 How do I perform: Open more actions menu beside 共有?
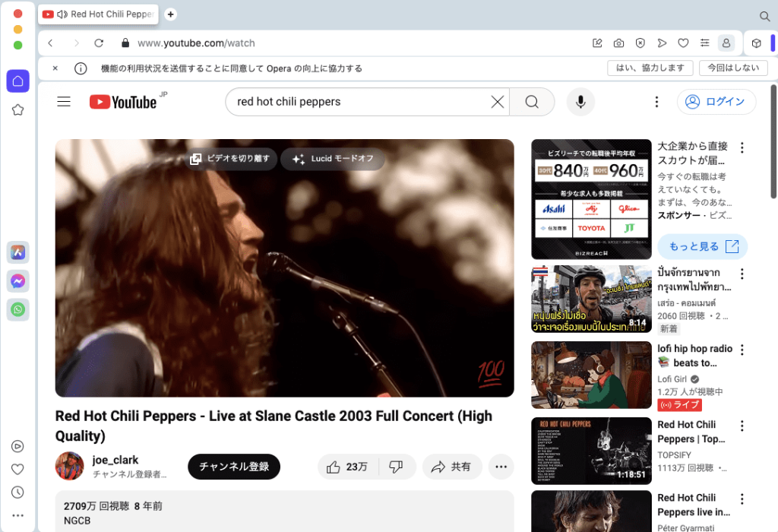(501, 467)
